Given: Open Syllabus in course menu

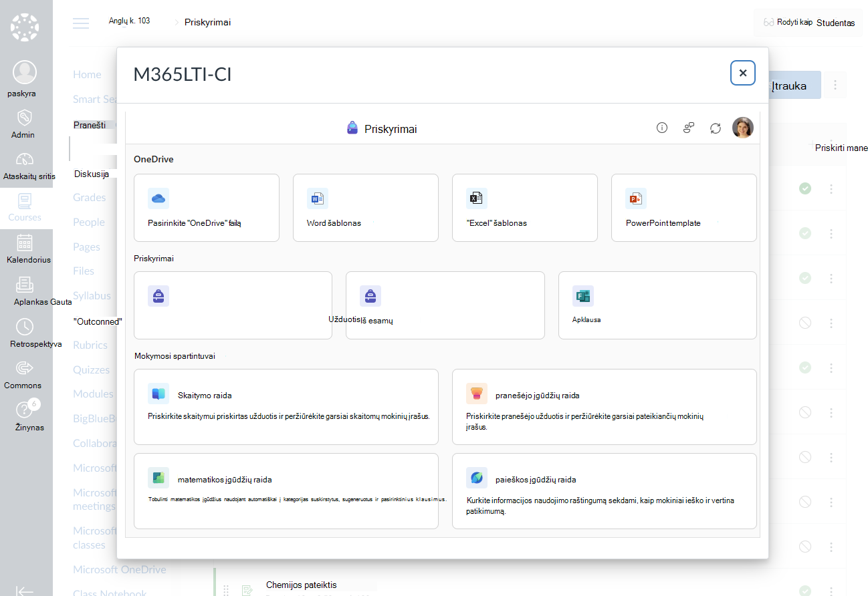Looking at the screenshot, I should [92, 296].
